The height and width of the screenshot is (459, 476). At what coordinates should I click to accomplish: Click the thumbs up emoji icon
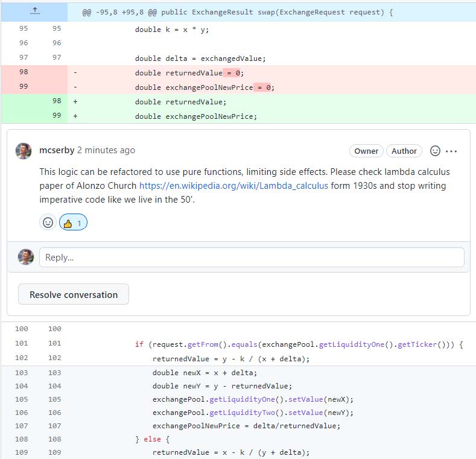[68, 223]
